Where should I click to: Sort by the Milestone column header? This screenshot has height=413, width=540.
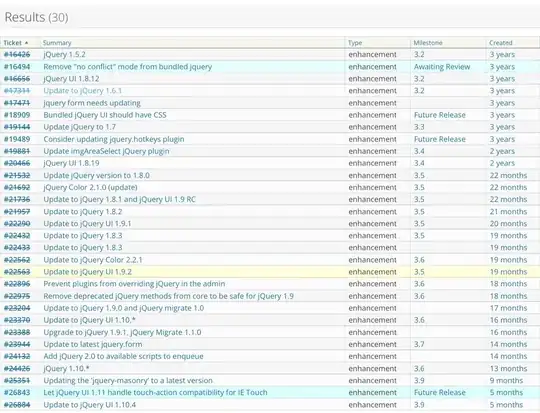(x=428, y=43)
